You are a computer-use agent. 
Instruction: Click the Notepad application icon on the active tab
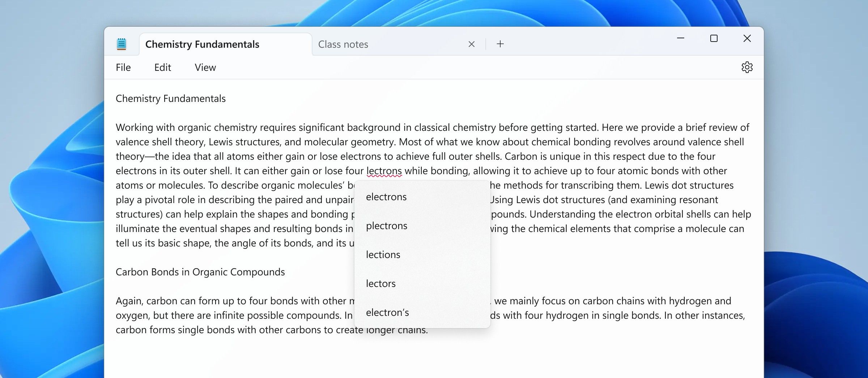[122, 44]
